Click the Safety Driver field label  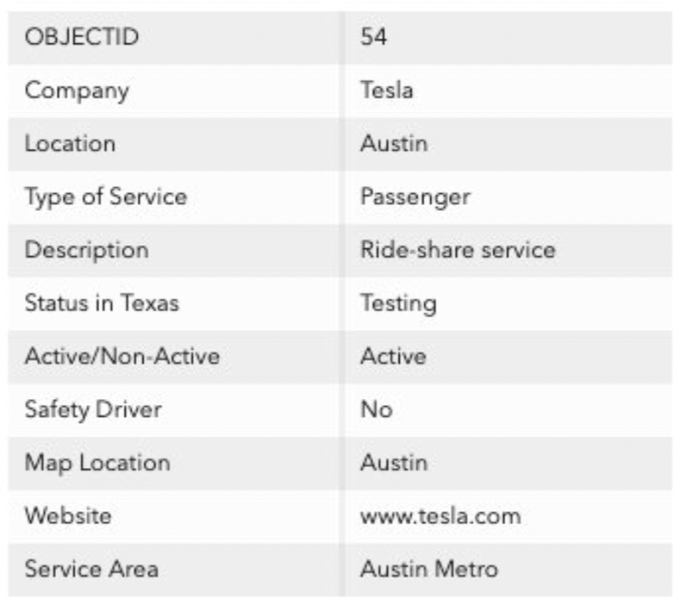tap(93, 409)
